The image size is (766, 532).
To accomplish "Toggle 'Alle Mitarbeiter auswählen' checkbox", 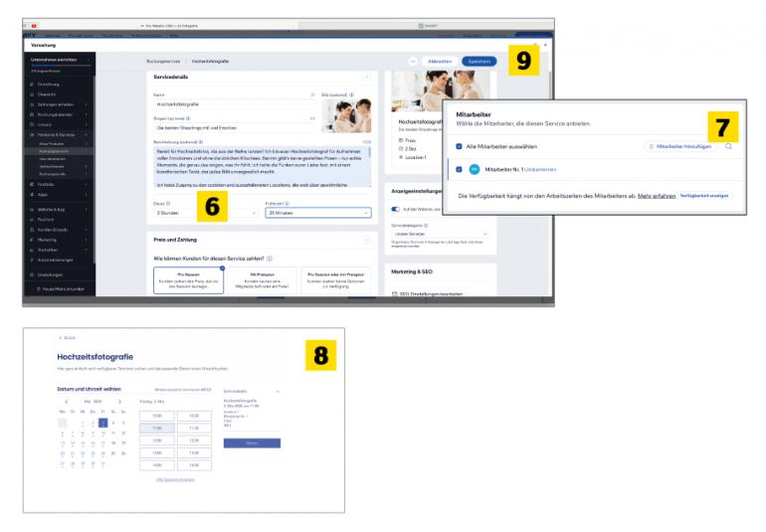I will point(459,146).
